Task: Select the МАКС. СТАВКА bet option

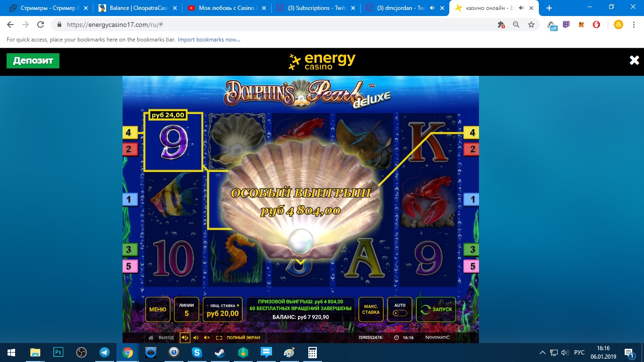Action: [371, 310]
